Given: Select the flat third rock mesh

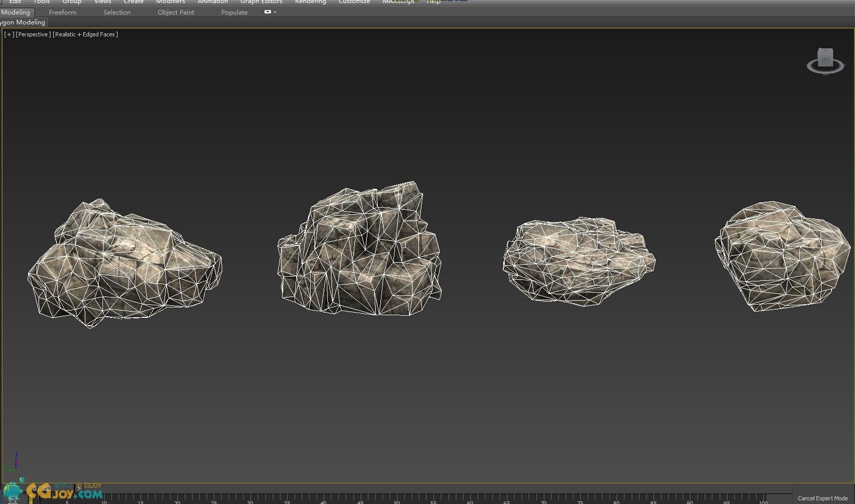Looking at the screenshot, I should (579, 261).
